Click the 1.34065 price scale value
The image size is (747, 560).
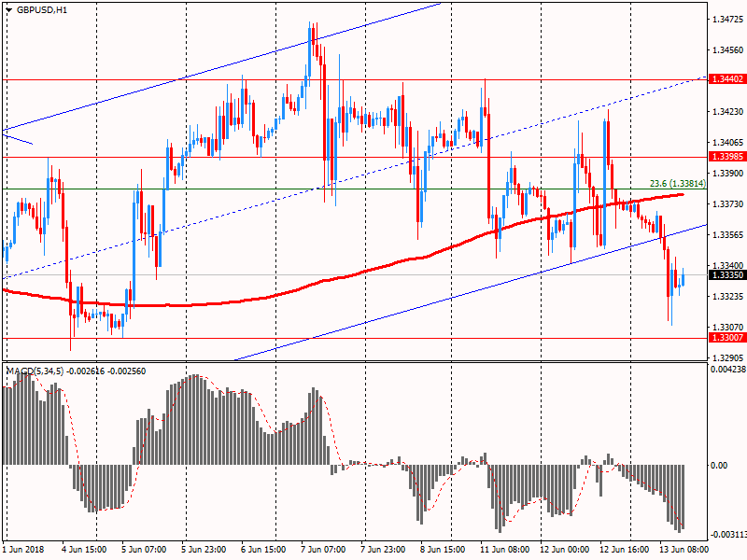click(x=728, y=143)
